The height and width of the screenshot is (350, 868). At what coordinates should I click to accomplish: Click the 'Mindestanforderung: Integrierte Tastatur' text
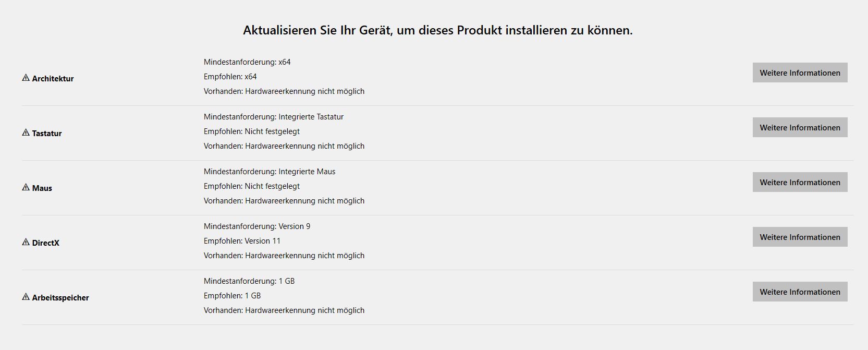tap(274, 117)
